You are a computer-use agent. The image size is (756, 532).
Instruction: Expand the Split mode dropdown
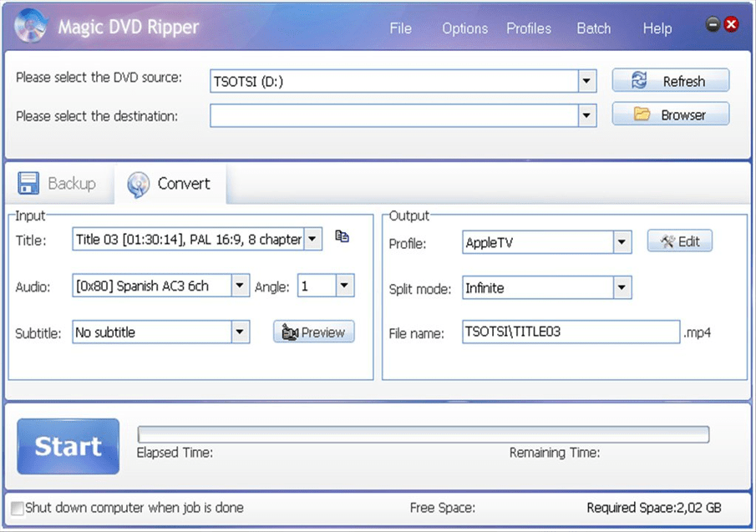click(622, 288)
